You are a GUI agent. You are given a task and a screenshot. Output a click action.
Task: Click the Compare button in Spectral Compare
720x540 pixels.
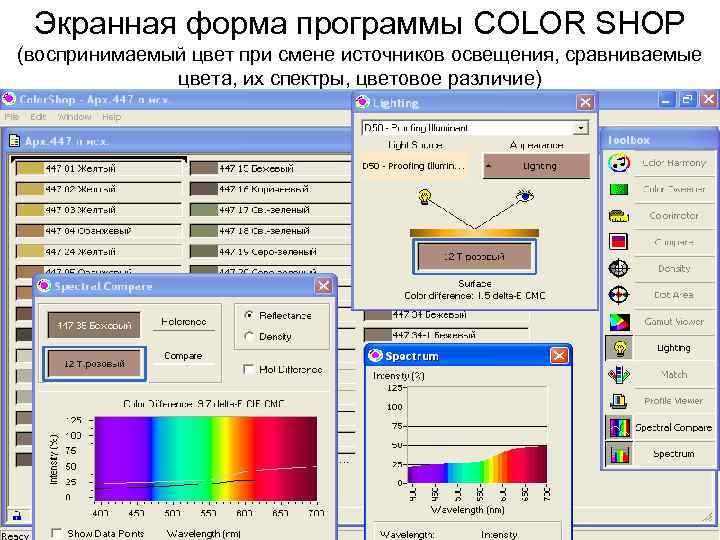pos(183,356)
